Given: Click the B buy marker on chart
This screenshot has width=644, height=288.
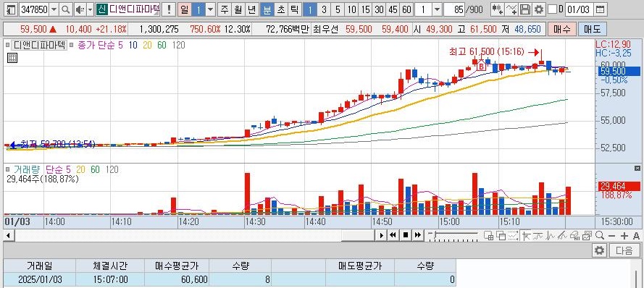Looking at the screenshot, I should [x=481, y=65].
